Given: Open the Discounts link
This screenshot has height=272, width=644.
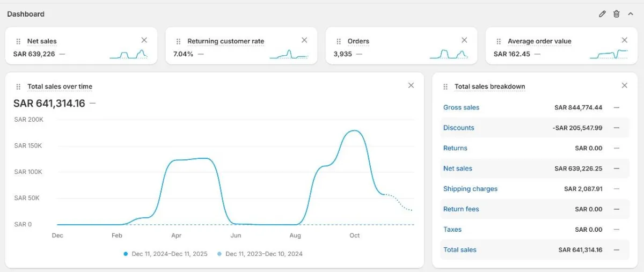Looking at the screenshot, I should [458, 128].
